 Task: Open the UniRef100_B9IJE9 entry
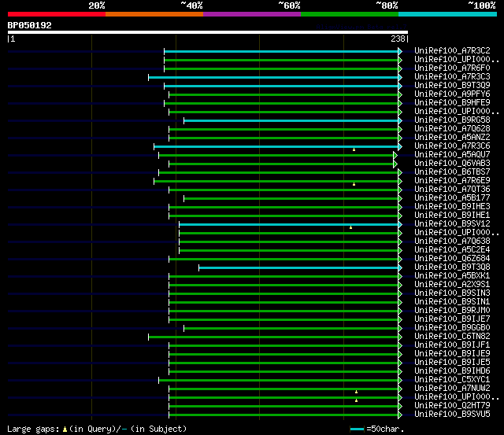[452, 354]
